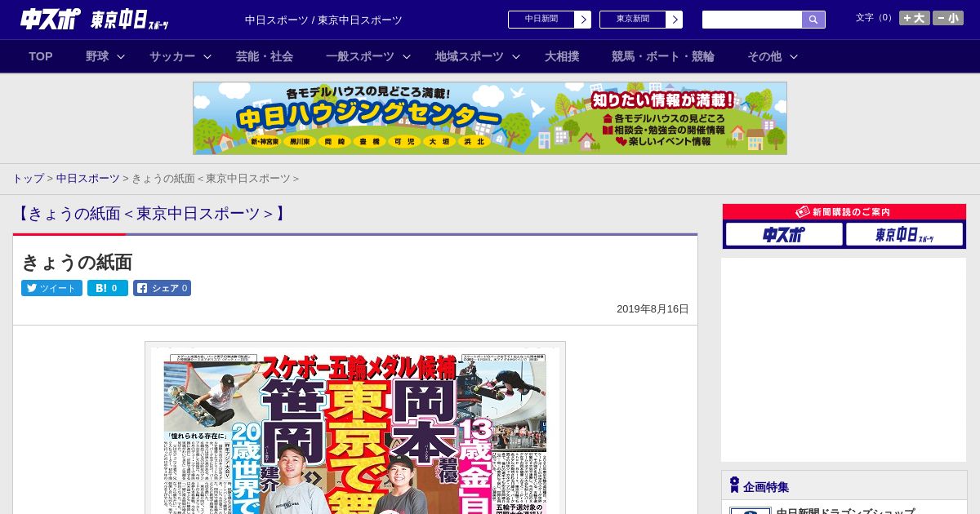Follow the 中日スポーツ breadcrumb link
The width and height of the screenshot is (980, 514).
point(87,178)
